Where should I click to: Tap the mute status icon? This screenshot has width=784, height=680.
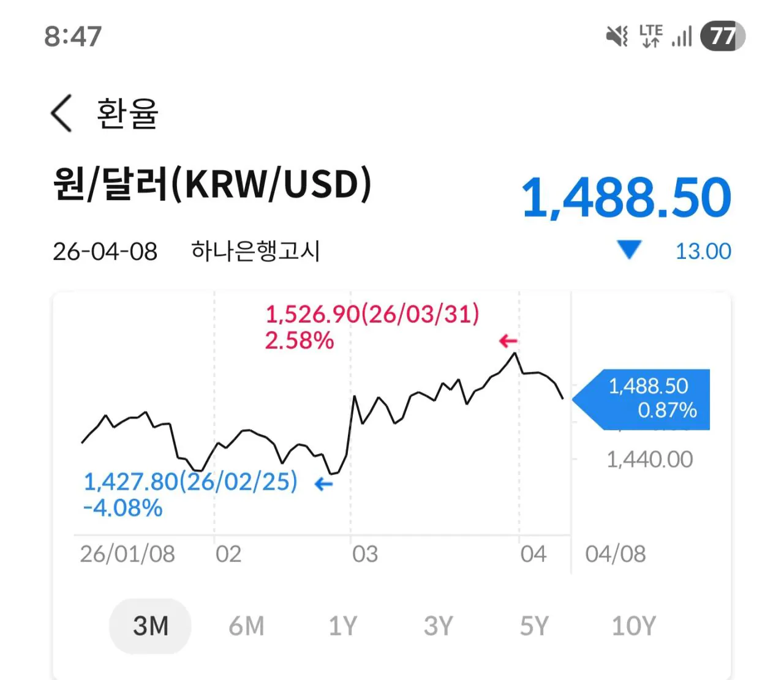(617, 36)
